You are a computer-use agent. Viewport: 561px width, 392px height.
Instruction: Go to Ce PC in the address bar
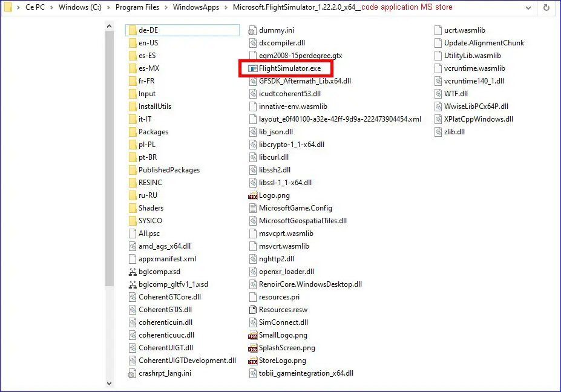point(35,7)
